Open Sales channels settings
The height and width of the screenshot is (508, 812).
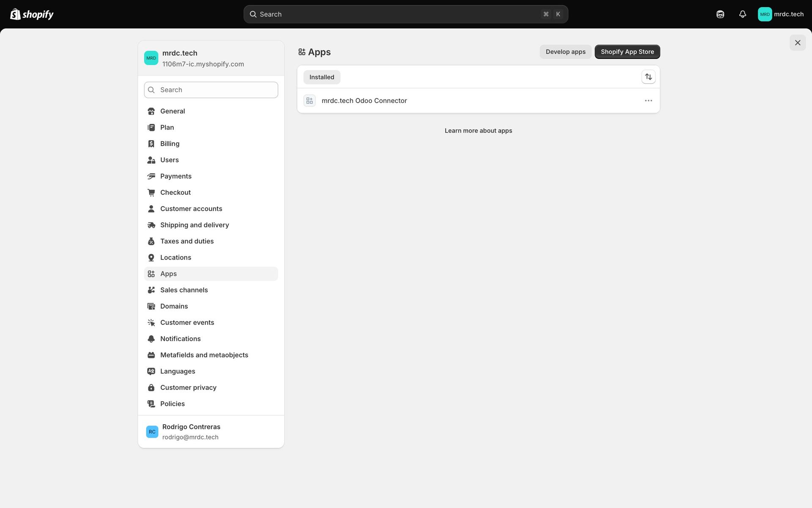211,290
